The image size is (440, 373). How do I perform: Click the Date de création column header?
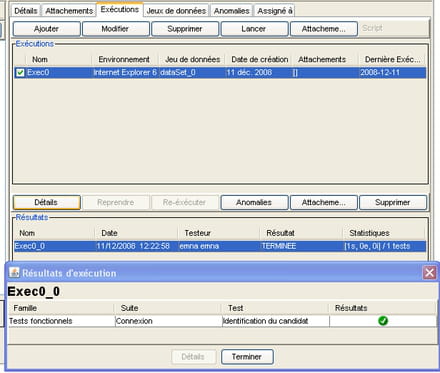coord(260,59)
